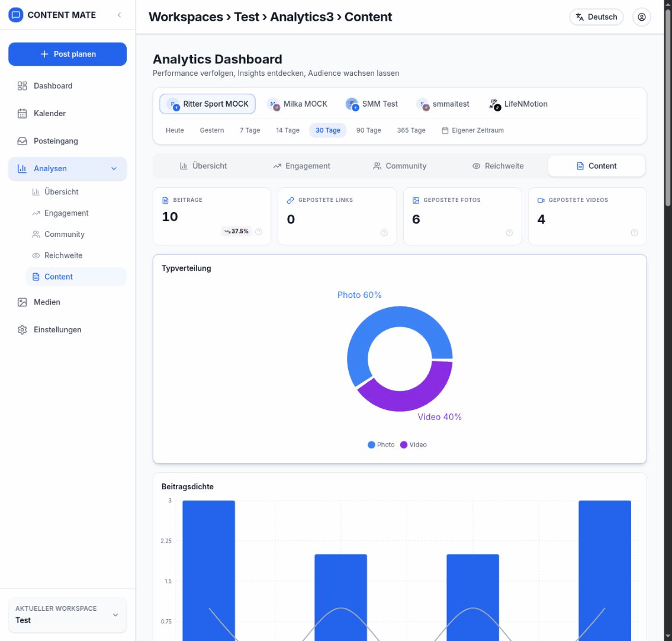Click the help icon in Gepostete Videos card

[x=634, y=233]
